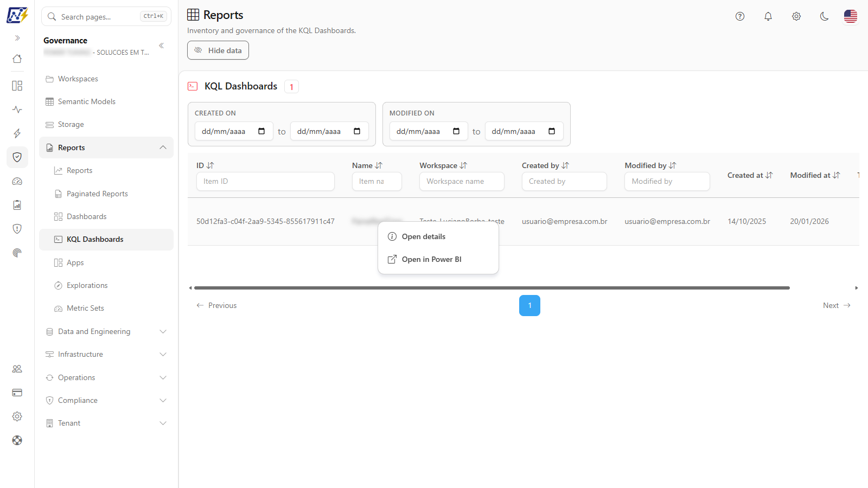
Task: Open activity pulse icon in left rail
Action: [x=17, y=110]
